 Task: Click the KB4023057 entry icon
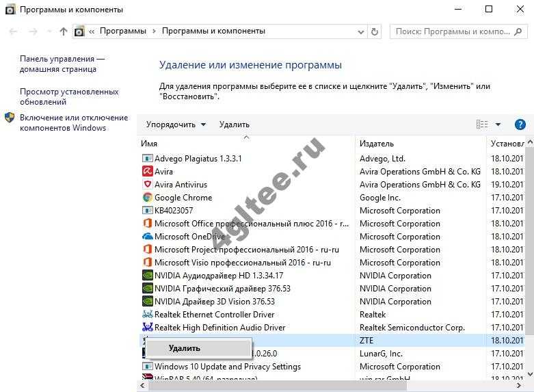147,210
